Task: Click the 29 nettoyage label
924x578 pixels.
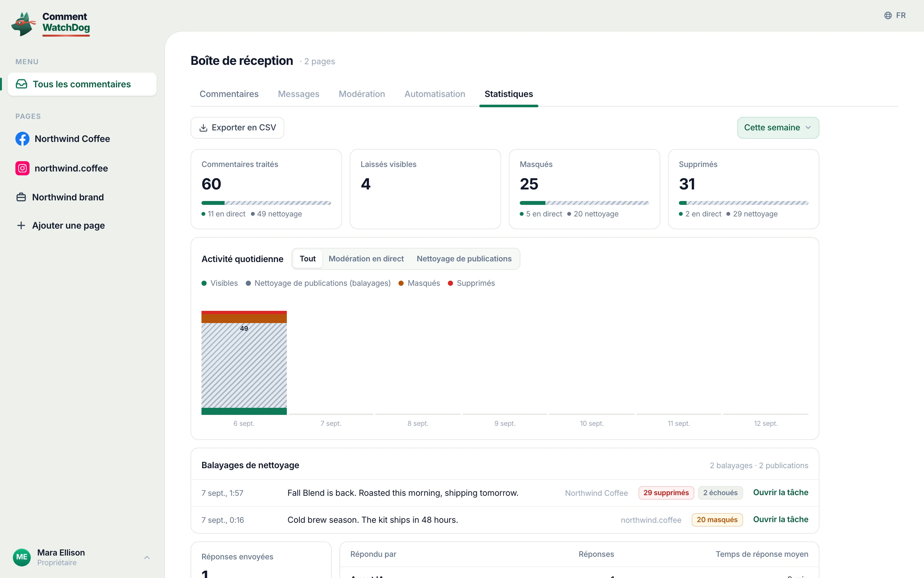Action: point(752,214)
